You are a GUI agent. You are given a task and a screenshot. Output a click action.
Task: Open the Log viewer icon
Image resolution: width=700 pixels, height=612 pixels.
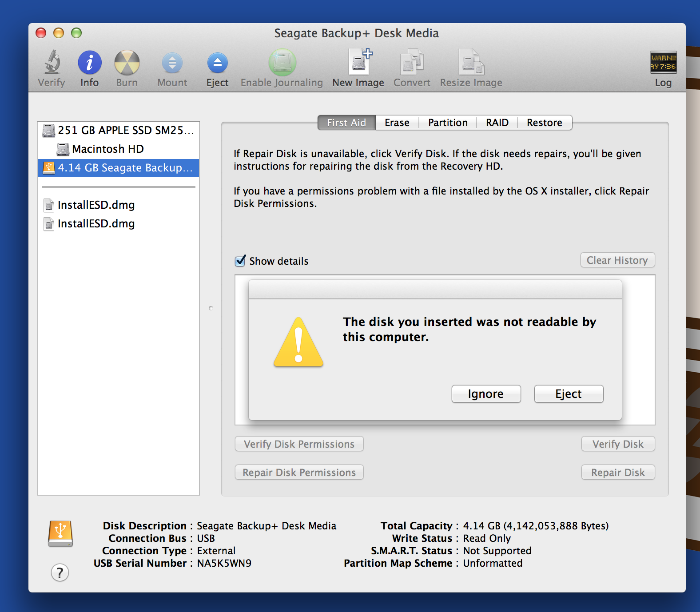tap(664, 62)
